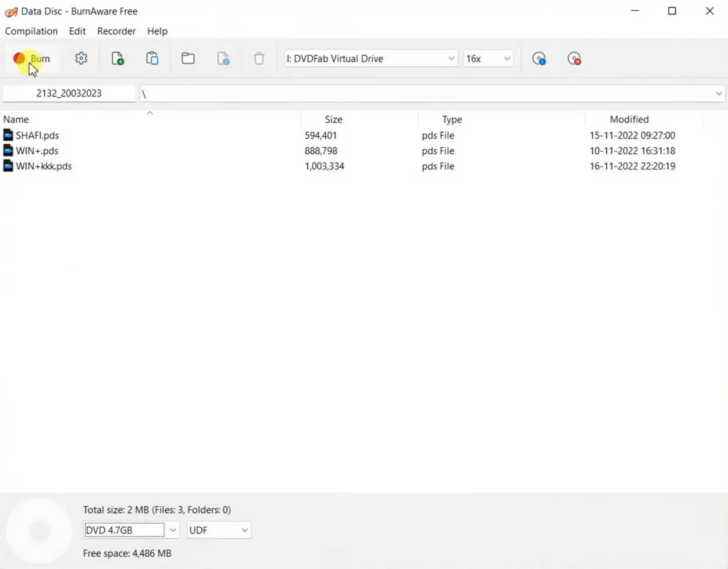Screen dimensions: 728x569
Task: Open the DVDFab Virtual Drive dropdown
Action: [371, 58]
